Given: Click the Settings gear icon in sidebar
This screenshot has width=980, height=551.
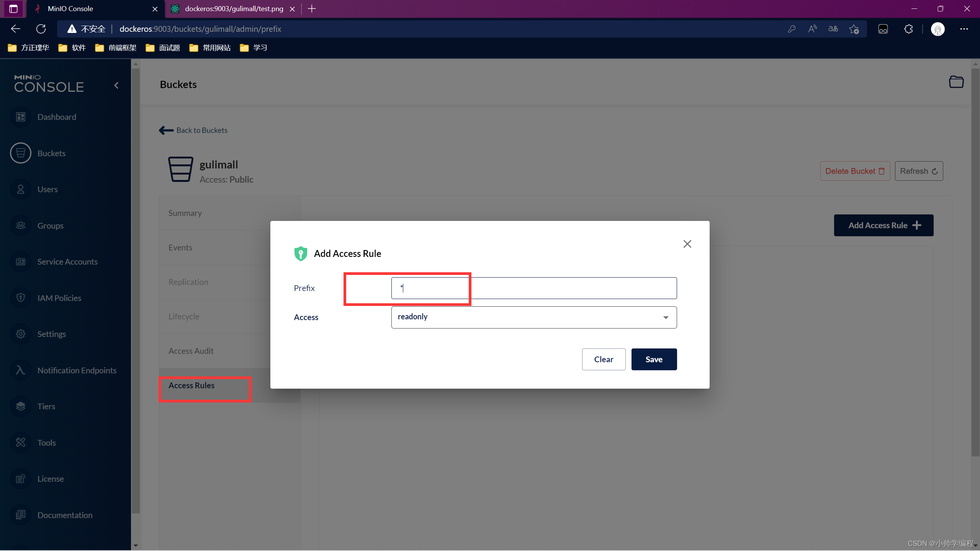Looking at the screenshot, I should pyautogui.click(x=21, y=334).
